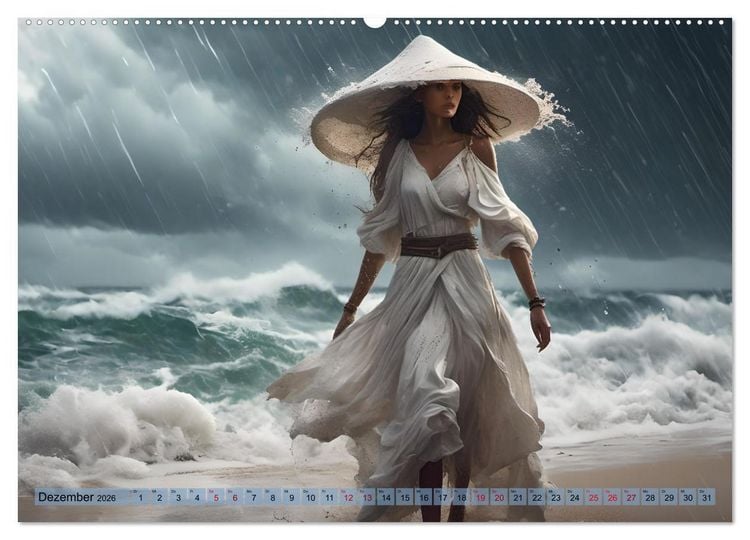Select red day 25 in the calendar strip
This screenshot has width=750, height=540.
click(594, 496)
